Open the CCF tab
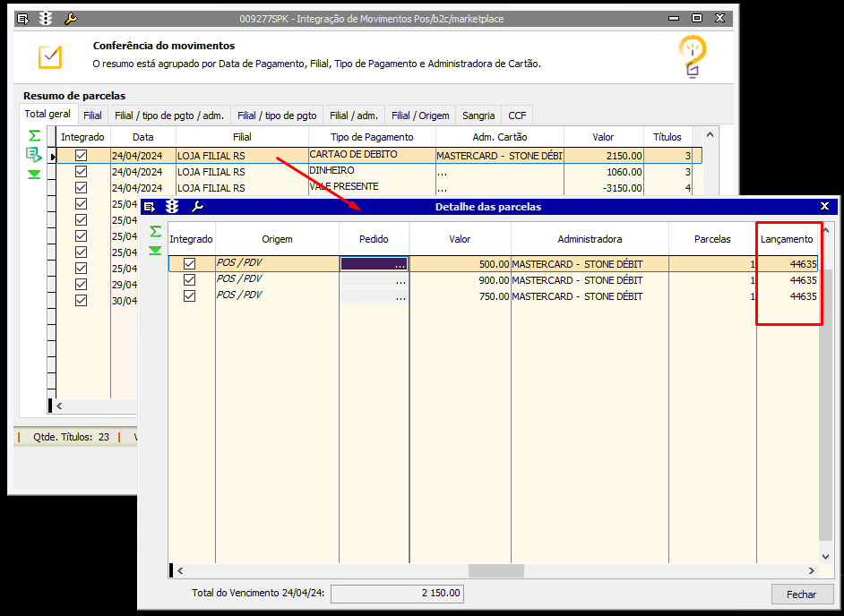This screenshot has width=844, height=616. [x=517, y=115]
